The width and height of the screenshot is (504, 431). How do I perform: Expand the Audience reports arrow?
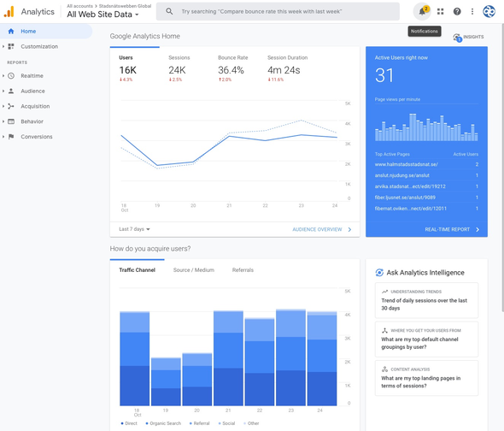3,91
